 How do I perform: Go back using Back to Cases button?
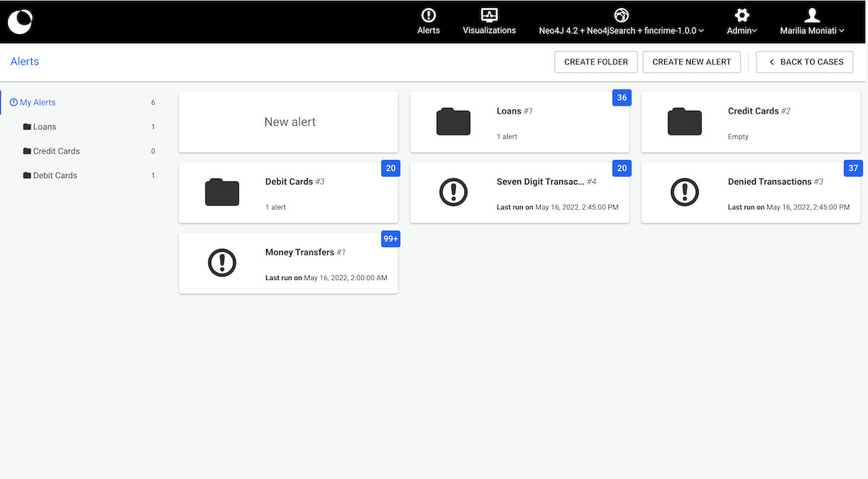tap(804, 62)
